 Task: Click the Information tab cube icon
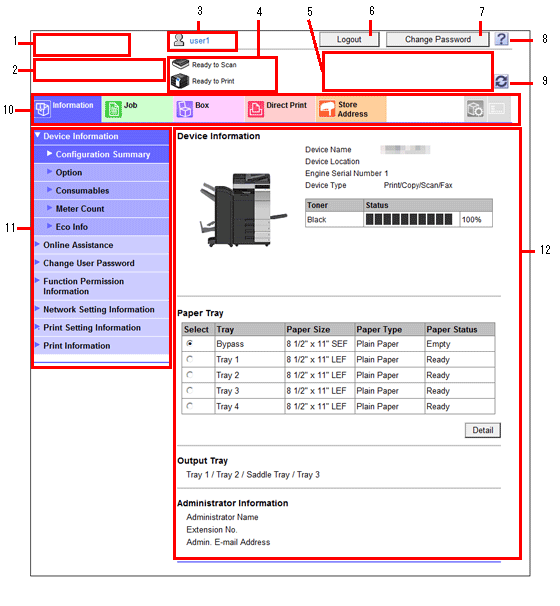43,109
